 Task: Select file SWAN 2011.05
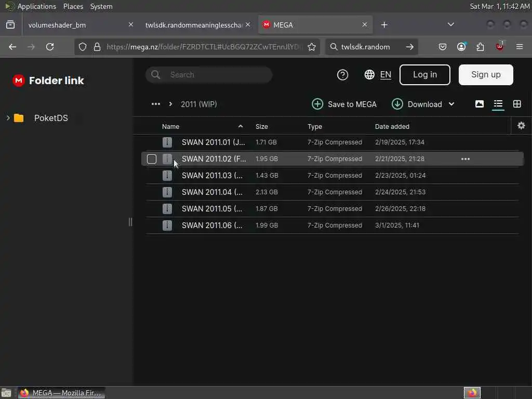click(332, 209)
